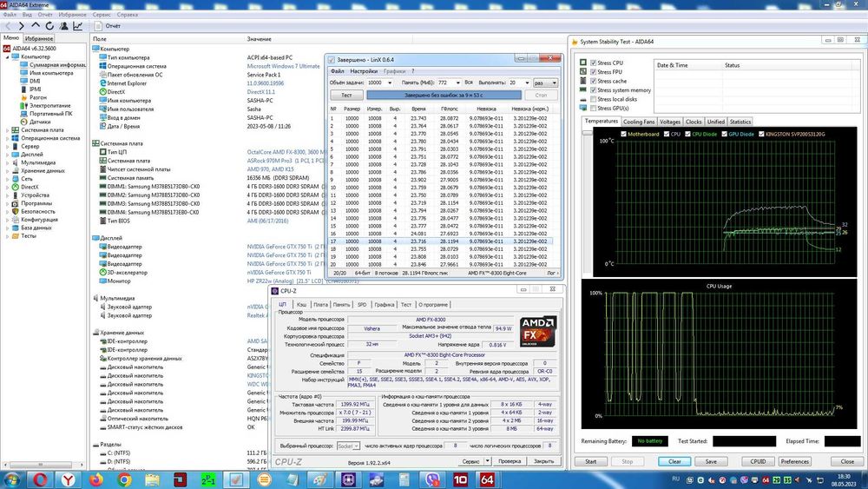Screen dimensions: 868x489
Task: Select Портативный ПК in the tree
Action: coord(51,114)
